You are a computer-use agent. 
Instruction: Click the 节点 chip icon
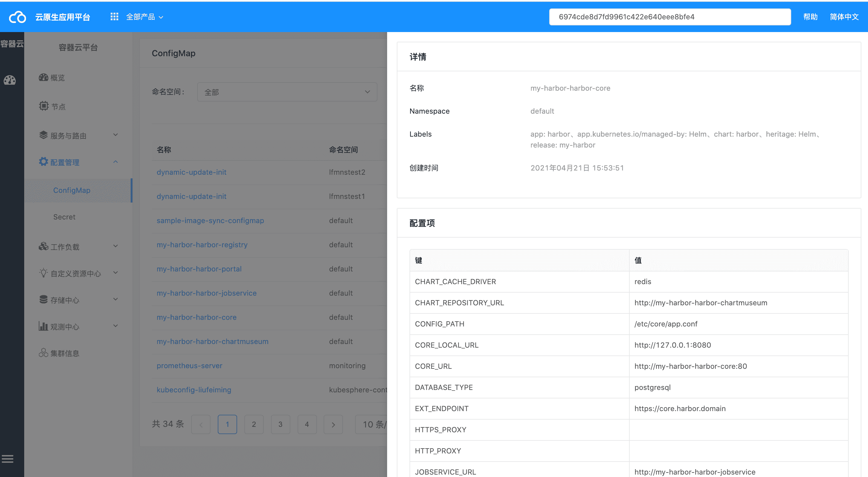click(x=44, y=106)
